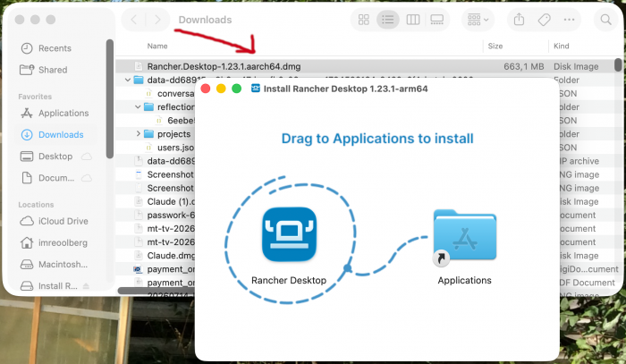Open the Group By dropdown in toolbar

[x=478, y=20]
